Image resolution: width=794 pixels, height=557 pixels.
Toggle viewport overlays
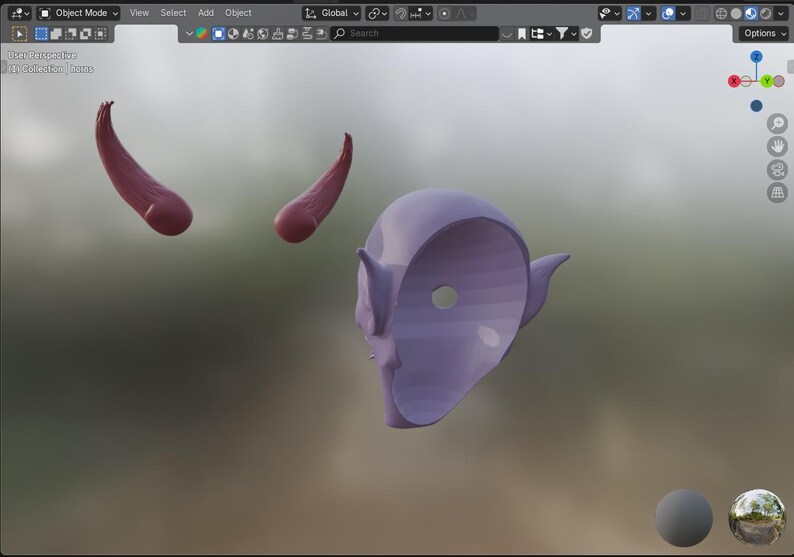[x=668, y=13]
